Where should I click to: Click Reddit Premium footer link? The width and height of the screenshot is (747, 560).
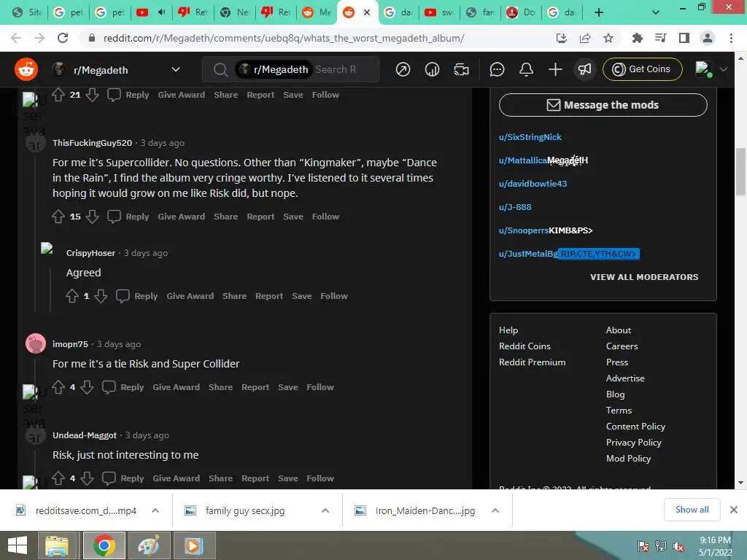pos(532,362)
